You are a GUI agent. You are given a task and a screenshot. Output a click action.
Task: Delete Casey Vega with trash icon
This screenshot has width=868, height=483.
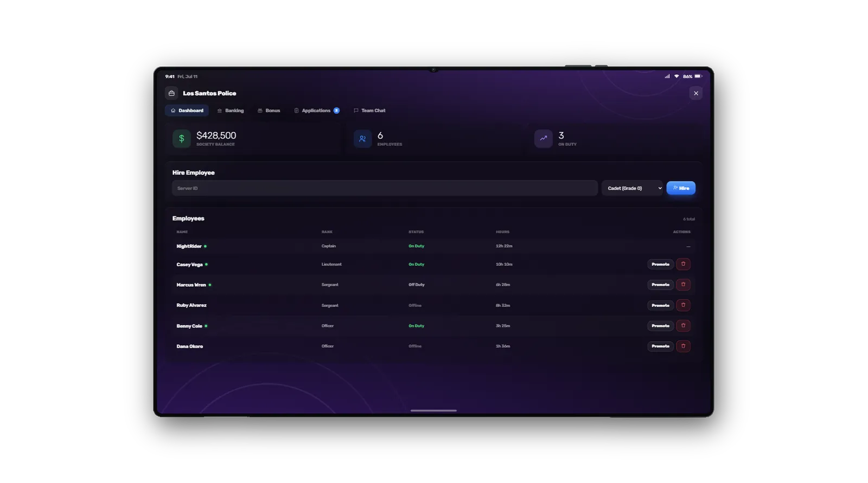(x=683, y=264)
